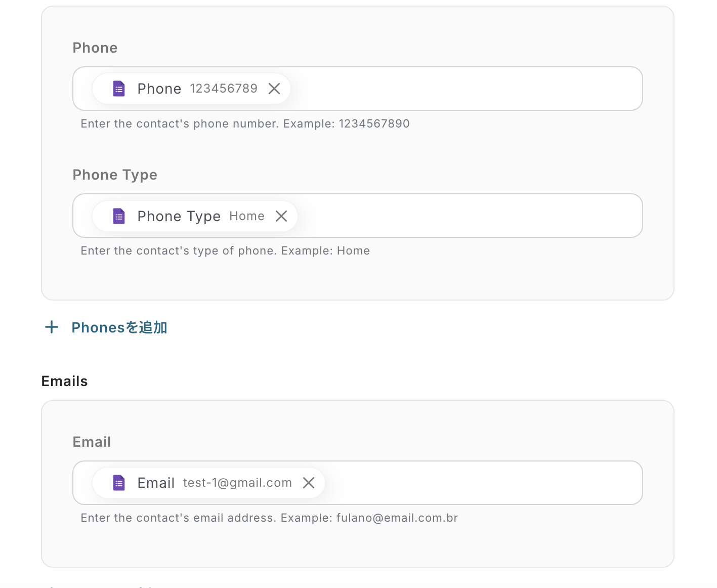Click the phone number example hint text
The width and height of the screenshot is (717, 588).
[245, 123]
